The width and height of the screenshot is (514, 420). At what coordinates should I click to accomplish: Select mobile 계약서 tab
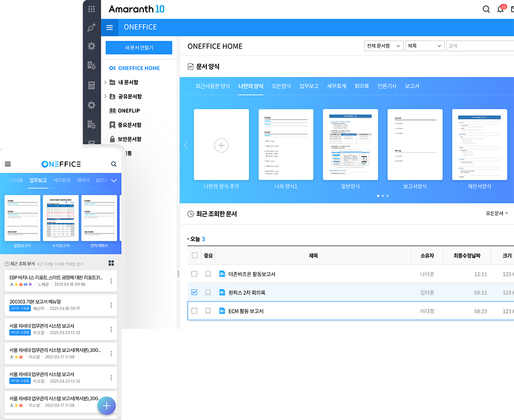[x=83, y=180]
